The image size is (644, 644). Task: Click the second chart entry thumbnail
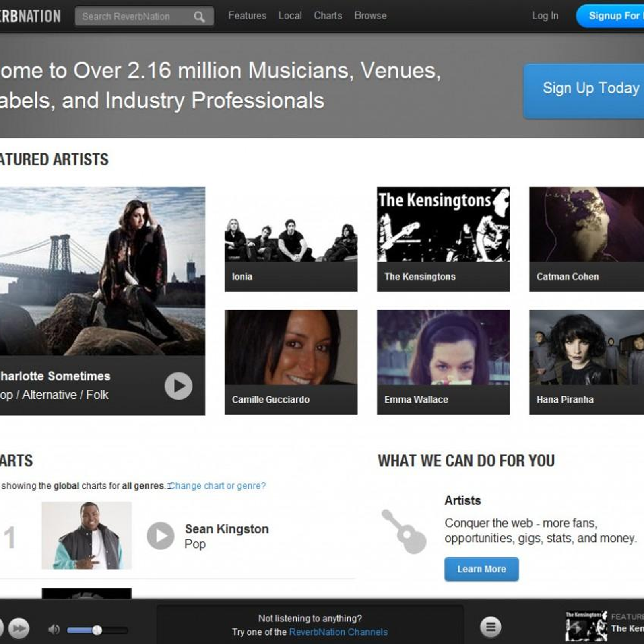click(87, 593)
